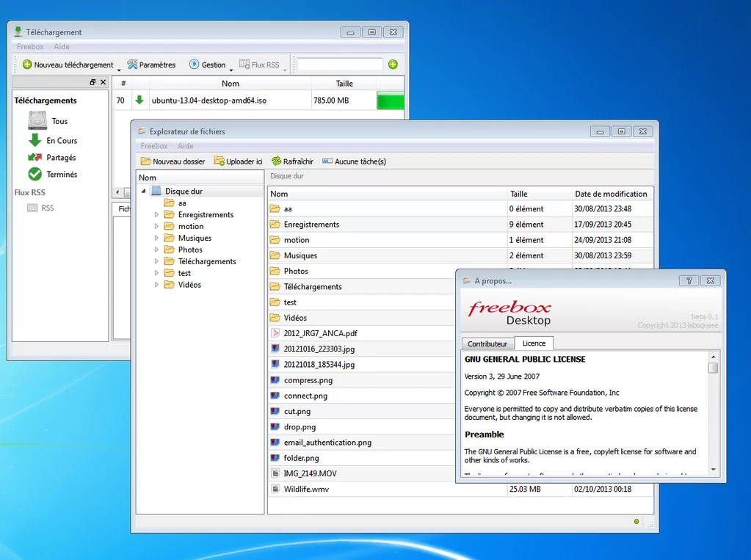Collapse the Disque dur tree root
The width and height of the screenshot is (751, 560).
(143, 192)
